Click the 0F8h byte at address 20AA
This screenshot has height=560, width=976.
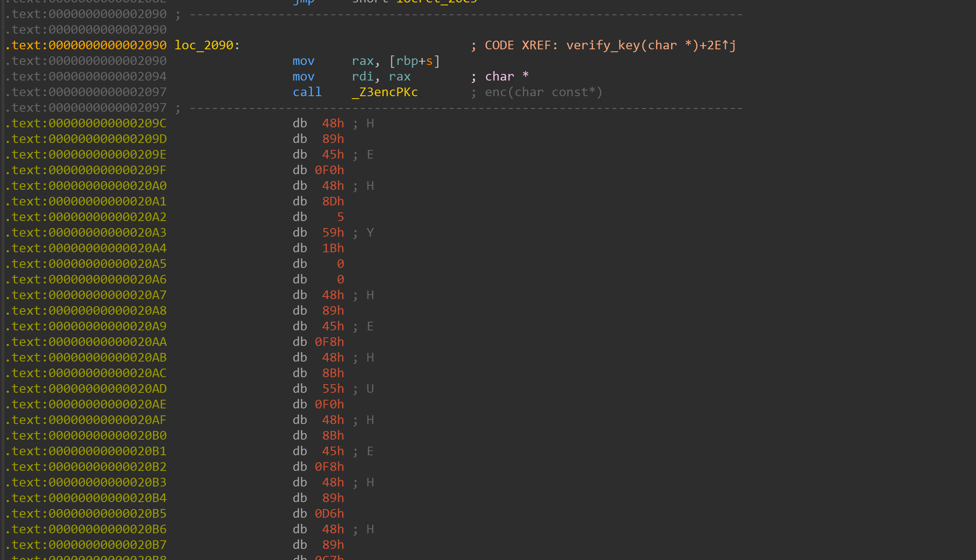329,342
